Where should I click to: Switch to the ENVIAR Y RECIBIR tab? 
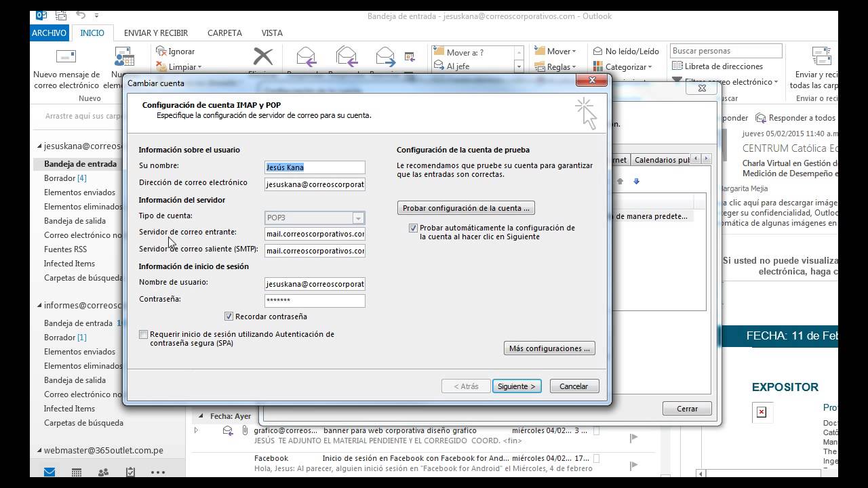(x=156, y=33)
